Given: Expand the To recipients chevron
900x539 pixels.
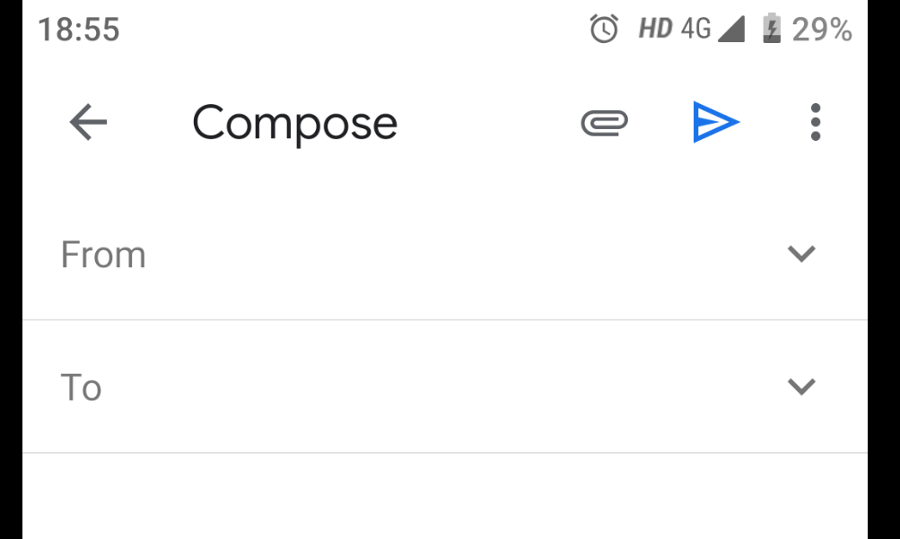Looking at the screenshot, I should [x=801, y=387].
